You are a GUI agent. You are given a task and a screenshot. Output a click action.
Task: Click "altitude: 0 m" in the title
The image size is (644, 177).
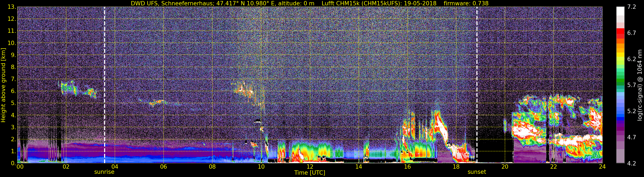pos(296,3)
